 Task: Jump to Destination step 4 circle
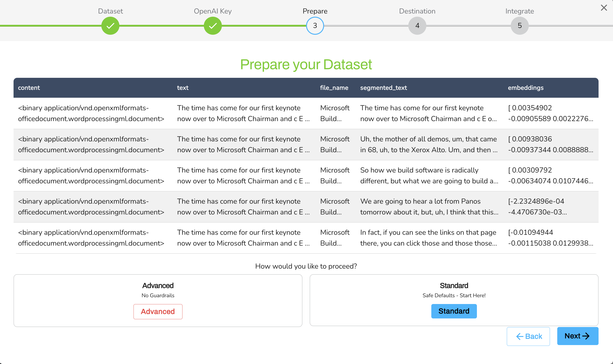417,25
